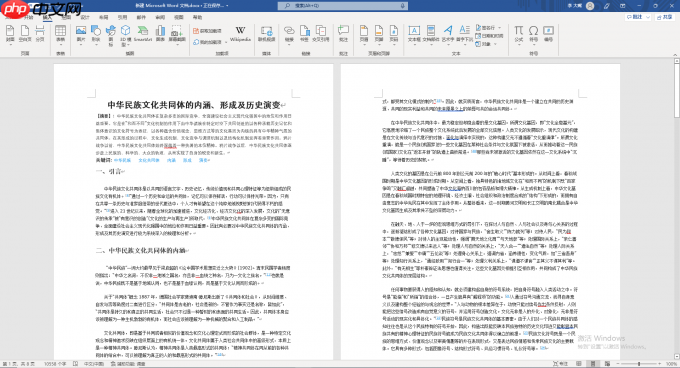
Task: Switch to the Design (设计) tab
Action: point(85,17)
